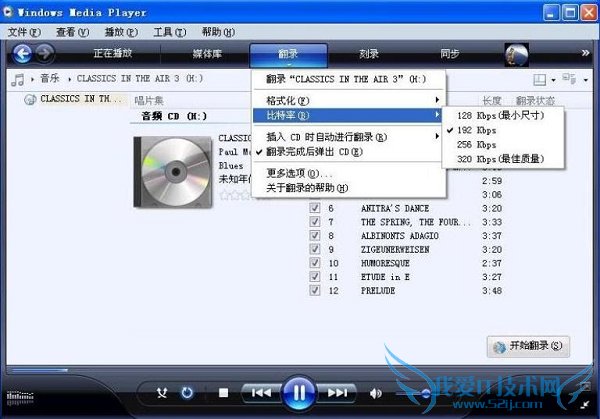Click 开始翻录 start rip button
Viewport: 600px width, 419px height.
[x=528, y=347]
